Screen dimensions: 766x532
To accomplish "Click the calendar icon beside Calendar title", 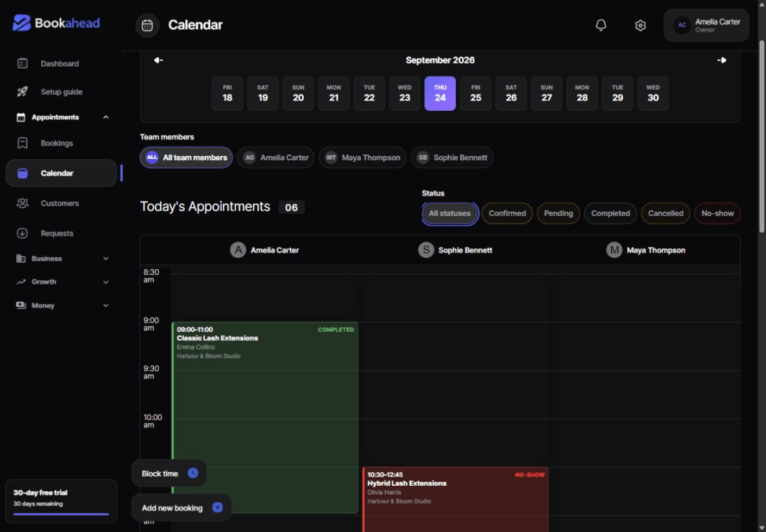I will coord(147,25).
